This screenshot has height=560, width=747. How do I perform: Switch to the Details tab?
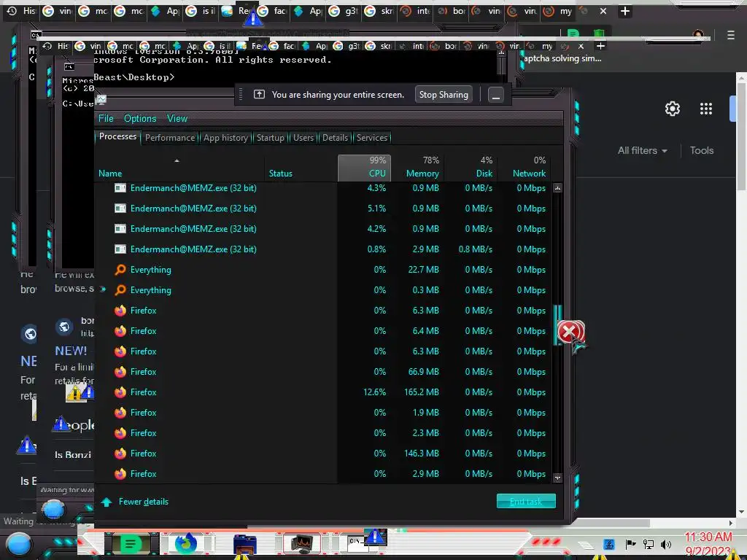pos(335,138)
